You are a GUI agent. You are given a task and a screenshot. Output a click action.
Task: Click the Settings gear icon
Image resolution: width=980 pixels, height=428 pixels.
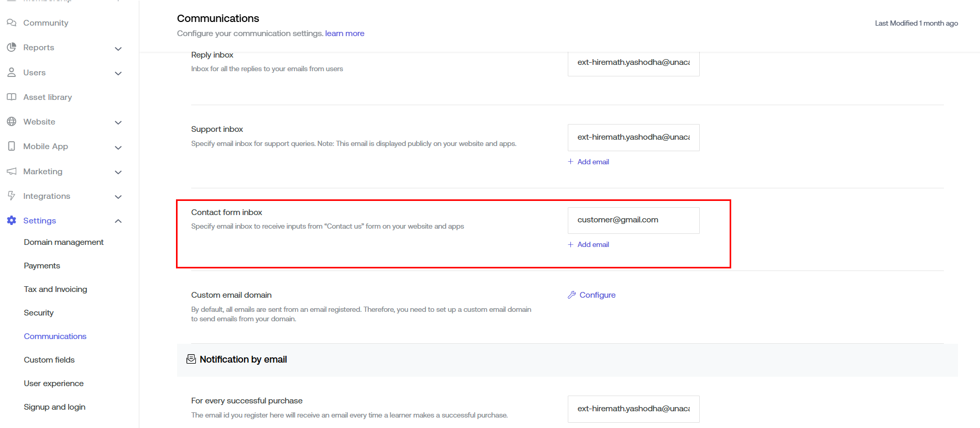(11, 221)
